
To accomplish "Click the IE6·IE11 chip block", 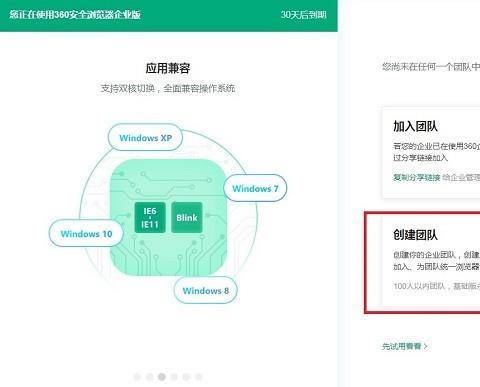I will pos(150,218).
